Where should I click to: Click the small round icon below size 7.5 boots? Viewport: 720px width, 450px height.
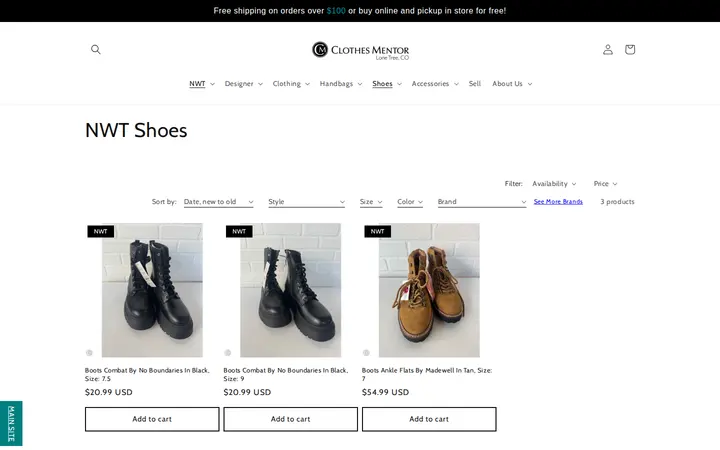click(89, 353)
